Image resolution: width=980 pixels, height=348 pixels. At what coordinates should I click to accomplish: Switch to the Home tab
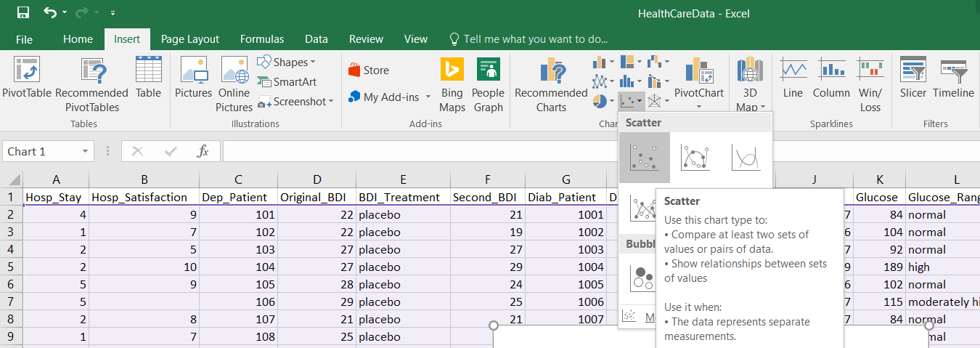(78, 39)
